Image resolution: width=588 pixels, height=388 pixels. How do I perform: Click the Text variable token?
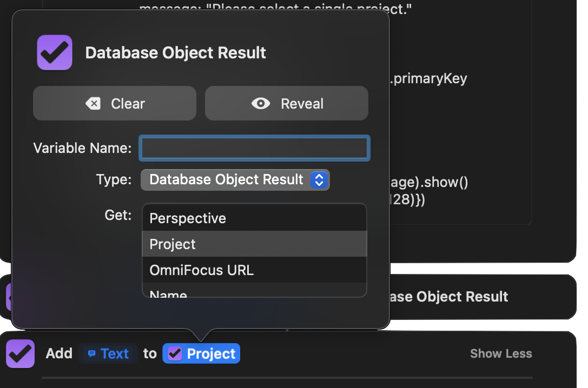click(x=108, y=354)
